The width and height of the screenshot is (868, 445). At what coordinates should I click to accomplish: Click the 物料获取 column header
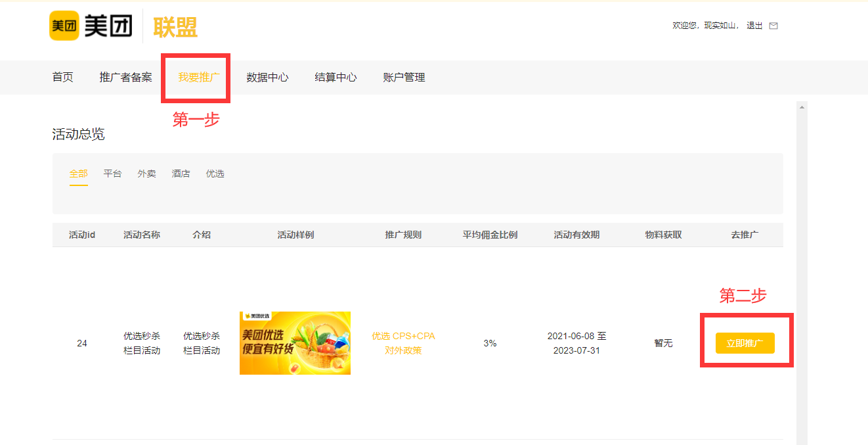pos(663,235)
